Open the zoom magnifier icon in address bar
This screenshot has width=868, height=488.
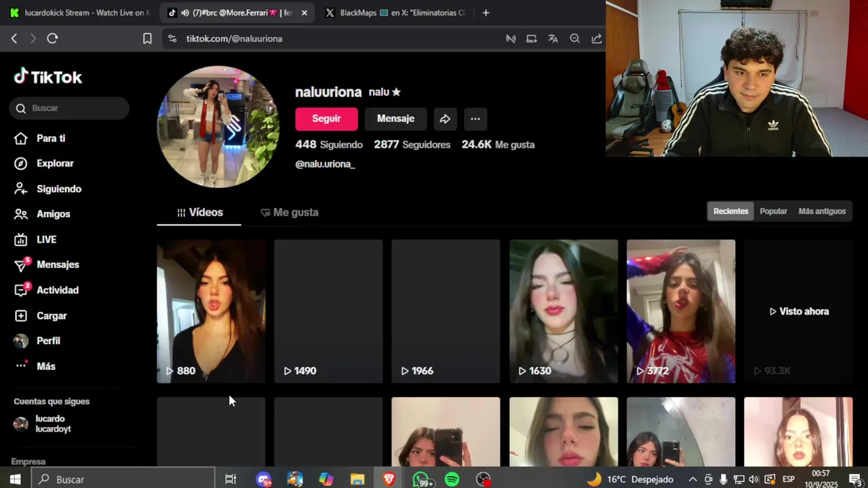[x=575, y=39]
